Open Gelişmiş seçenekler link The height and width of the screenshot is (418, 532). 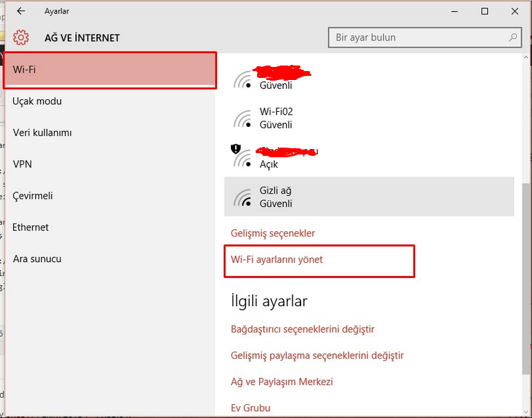coord(273,233)
